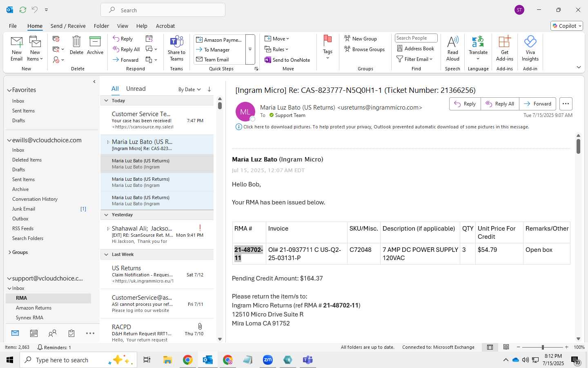The height and width of the screenshot is (368, 588).
Task: Open the Move dropdown
Action: point(277,38)
